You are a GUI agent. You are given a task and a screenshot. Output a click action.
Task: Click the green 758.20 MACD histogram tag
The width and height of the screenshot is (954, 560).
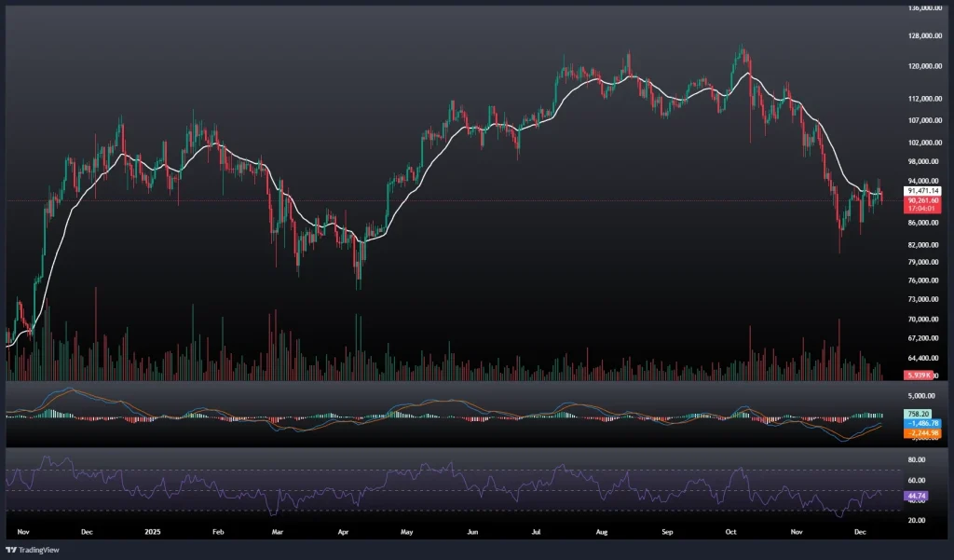(x=917, y=414)
